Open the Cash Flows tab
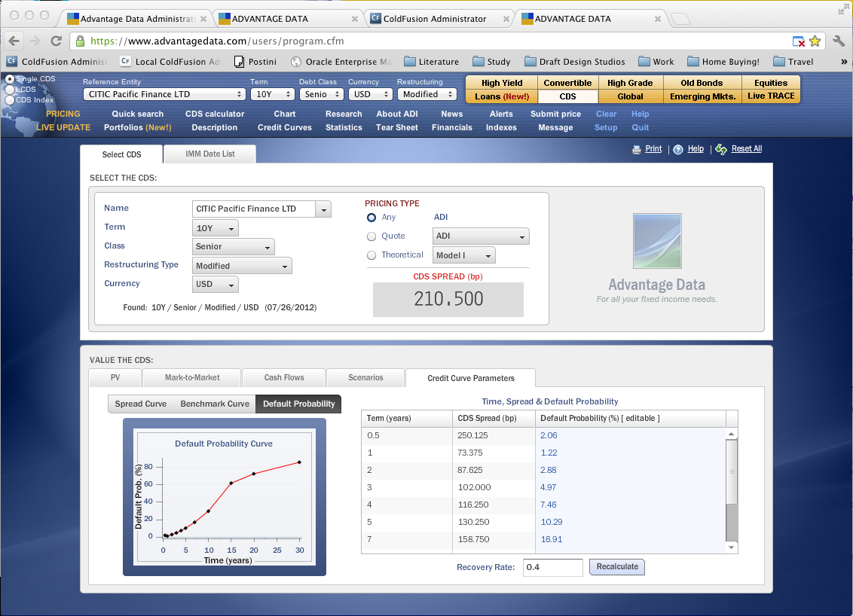 pos(284,377)
